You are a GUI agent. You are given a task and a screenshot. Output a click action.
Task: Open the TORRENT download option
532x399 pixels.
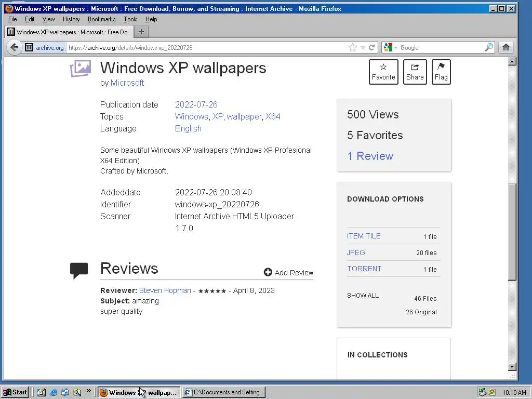pyautogui.click(x=364, y=269)
